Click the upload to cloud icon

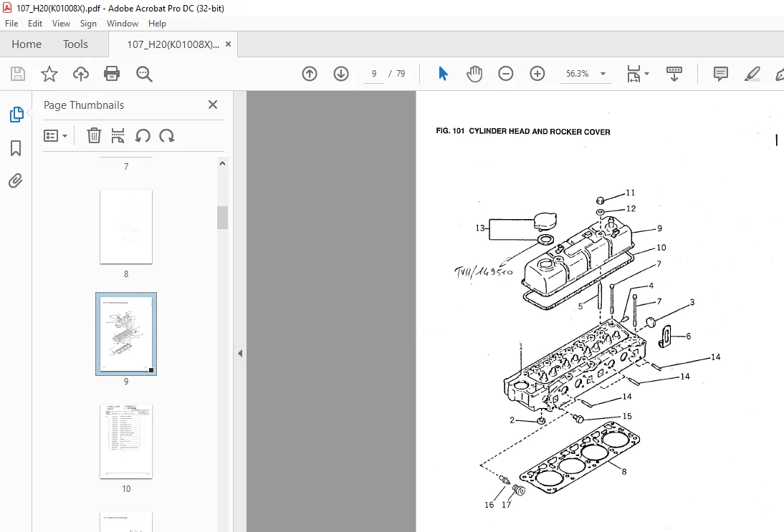click(x=80, y=74)
